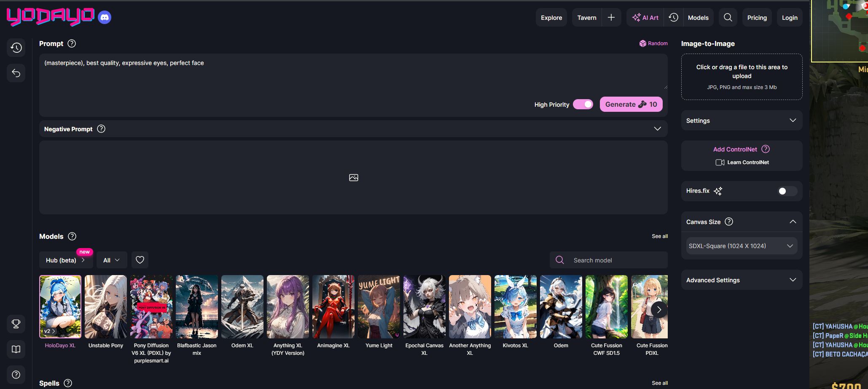Open the book guide icon in sidebar

tap(16, 349)
